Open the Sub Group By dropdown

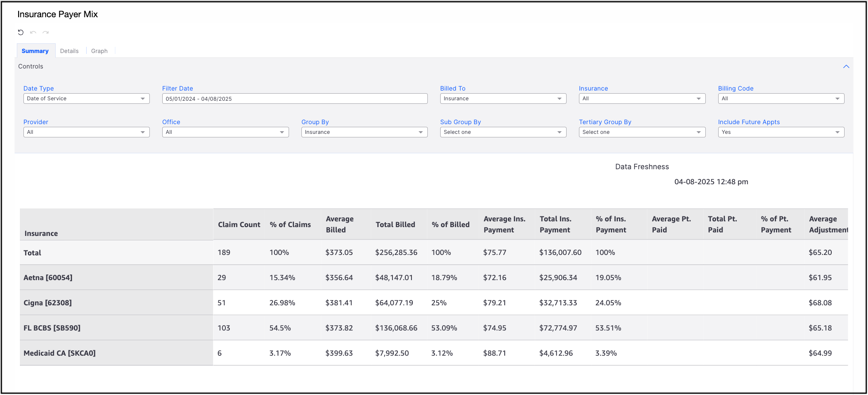coord(503,132)
